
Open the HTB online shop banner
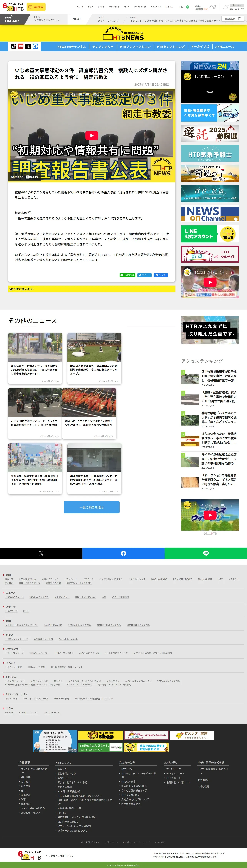point(101,735)
